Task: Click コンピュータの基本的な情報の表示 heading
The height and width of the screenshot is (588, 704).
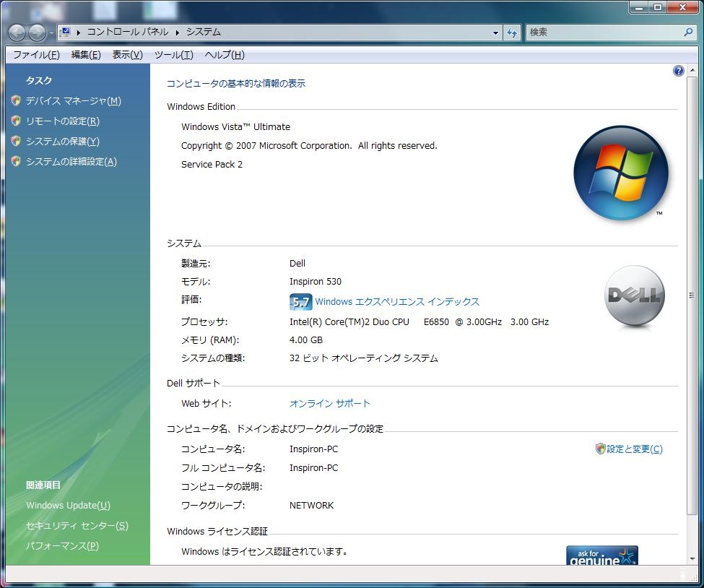Action: pyautogui.click(x=236, y=84)
